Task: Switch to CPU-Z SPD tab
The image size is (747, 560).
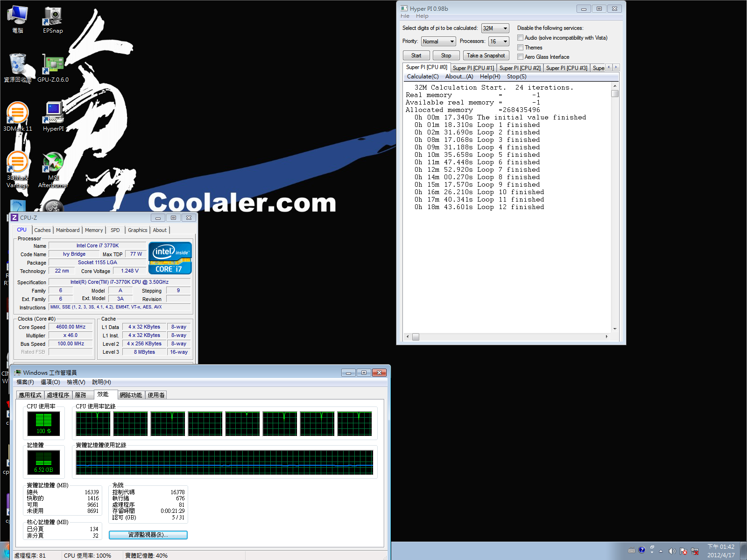Action: coord(115,230)
